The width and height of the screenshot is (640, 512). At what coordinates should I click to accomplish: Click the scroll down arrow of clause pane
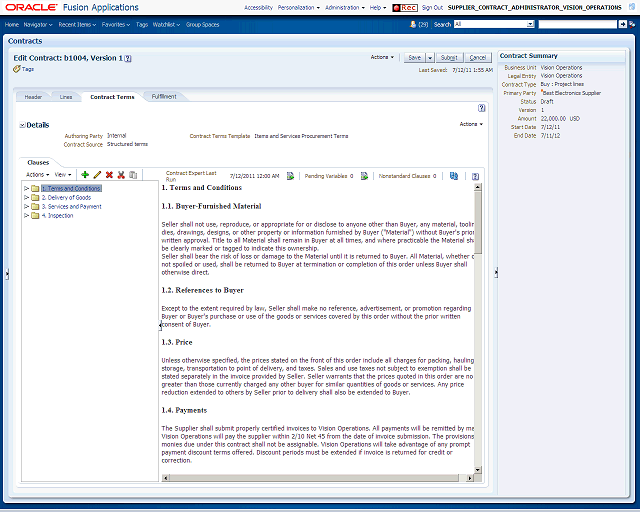[x=478, y=470]
